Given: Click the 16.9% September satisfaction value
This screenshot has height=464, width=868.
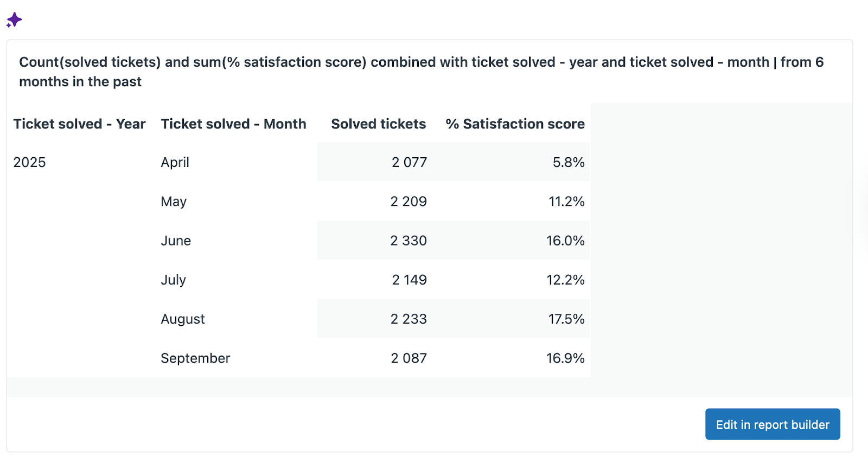Looking at the screenshot, I should pos(565,358).
